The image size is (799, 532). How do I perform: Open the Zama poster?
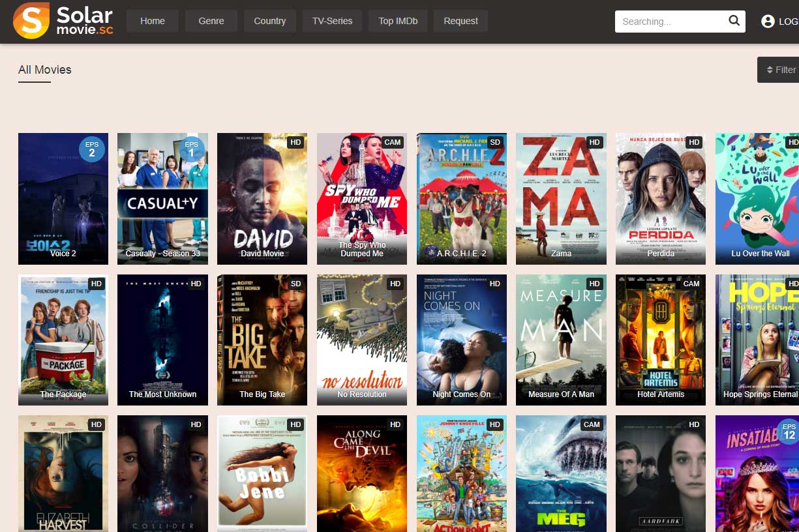point(561,199)
